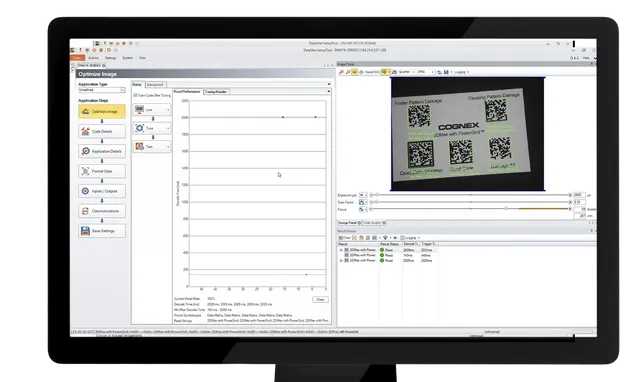
Task: Click the Gain Factor mode icon
Action: click(x=362, y=202)
